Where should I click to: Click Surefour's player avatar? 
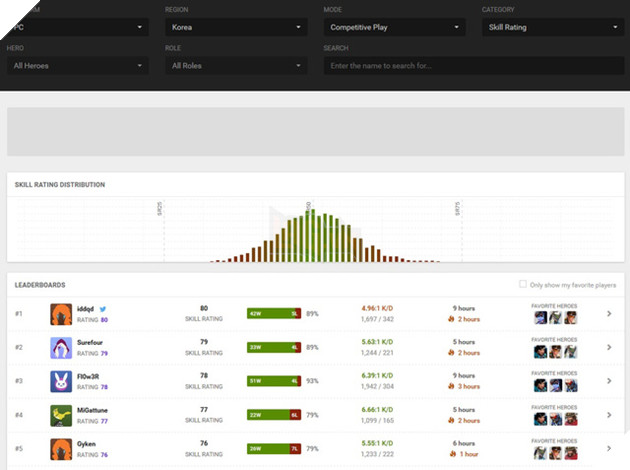click(61, 347)
